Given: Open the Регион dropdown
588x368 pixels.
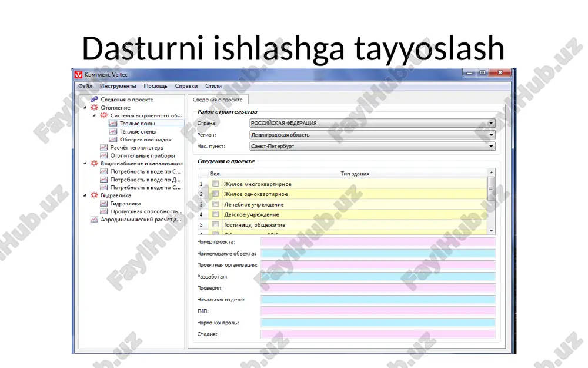Looking at the screenshot, I should tap(491, 135).
